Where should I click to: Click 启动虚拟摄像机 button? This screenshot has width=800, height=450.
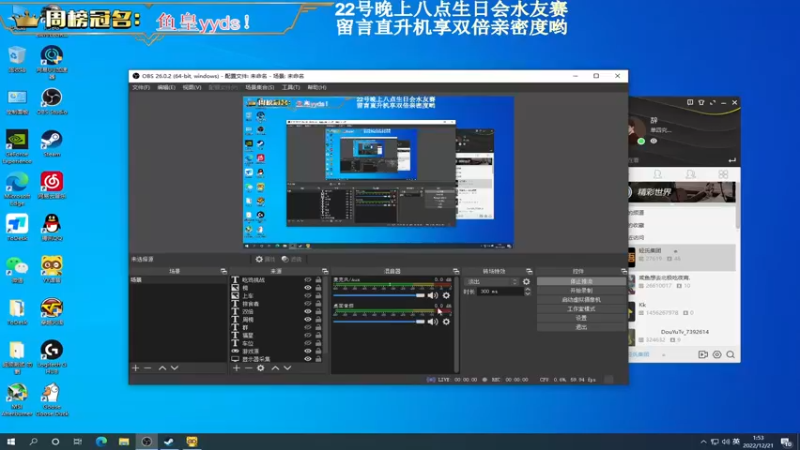(581, 300)
